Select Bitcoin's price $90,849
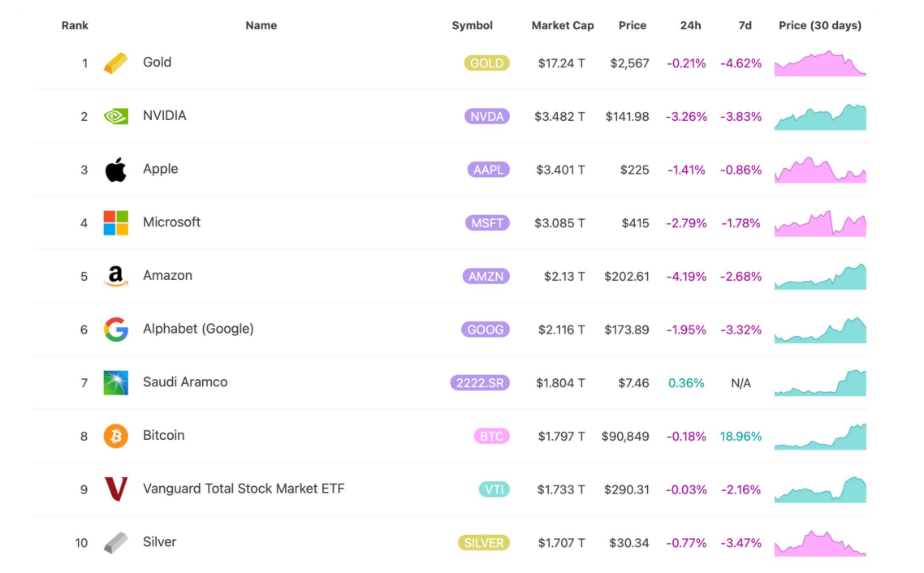This screenshot has height=573, width=924. (x=625, y=437)
